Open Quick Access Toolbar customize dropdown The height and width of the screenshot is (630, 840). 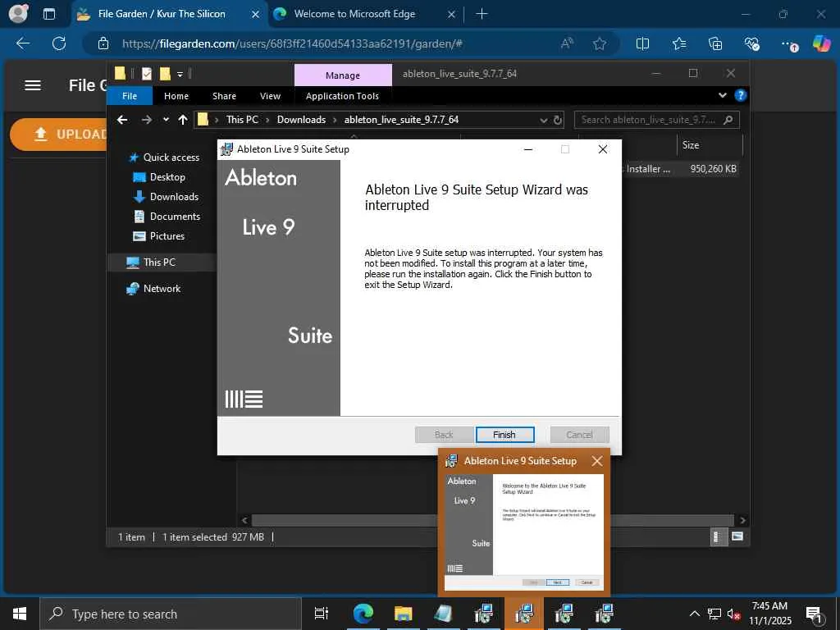tap(180, 75)
